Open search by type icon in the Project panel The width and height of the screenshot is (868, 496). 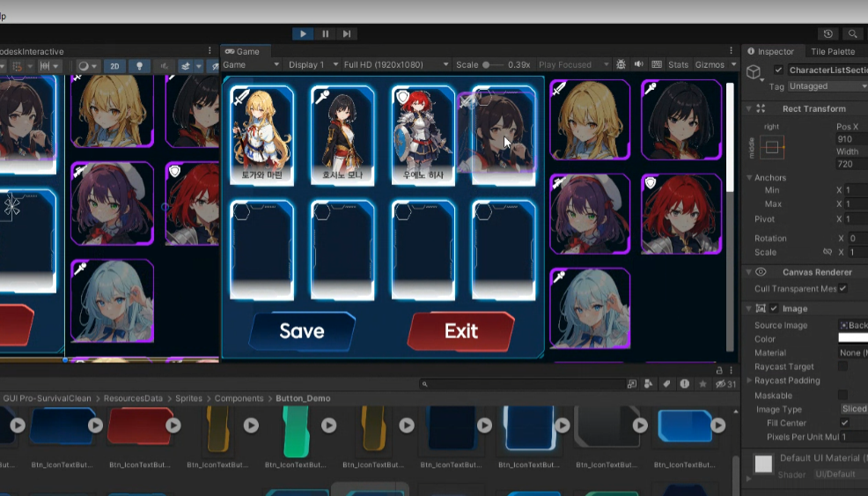point(648,383)
